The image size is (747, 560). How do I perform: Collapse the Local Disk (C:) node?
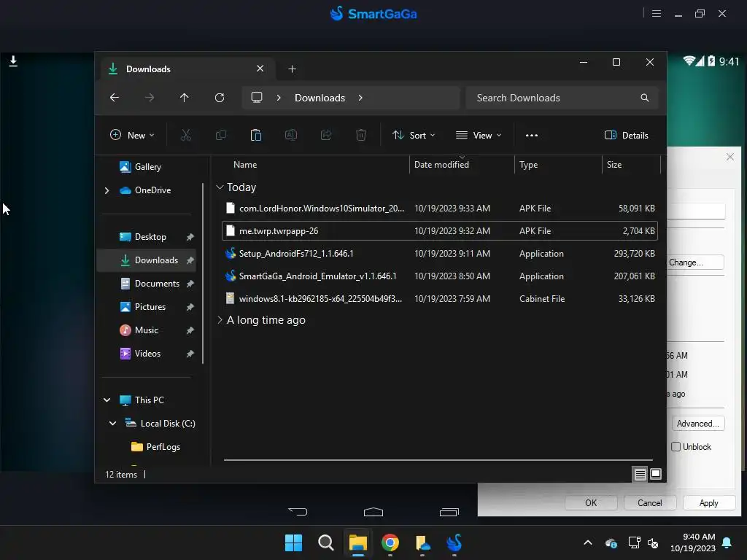coord(112,424)
